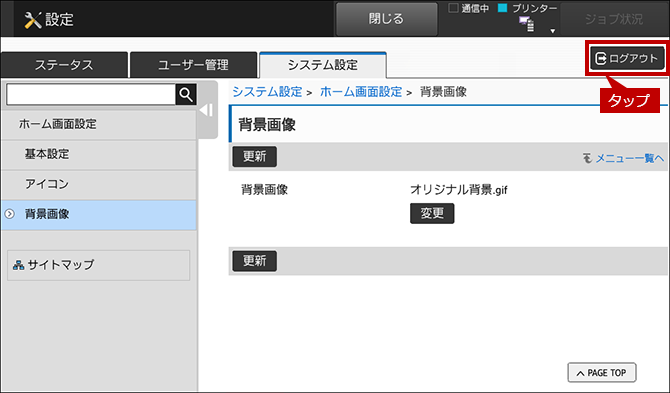Click the 変更 button for background image
Image resolution: width=670 pixels, height=393 pixels.
coord(432,213)
